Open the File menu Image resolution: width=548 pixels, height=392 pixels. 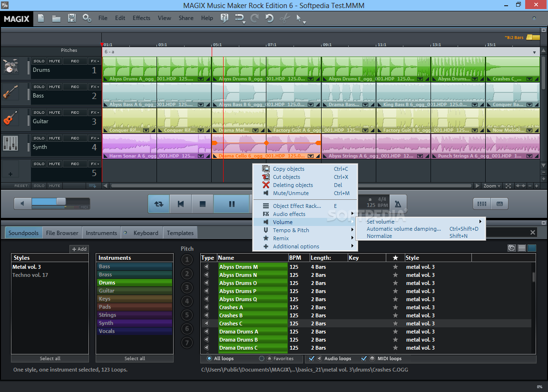[x=103, y=18]
